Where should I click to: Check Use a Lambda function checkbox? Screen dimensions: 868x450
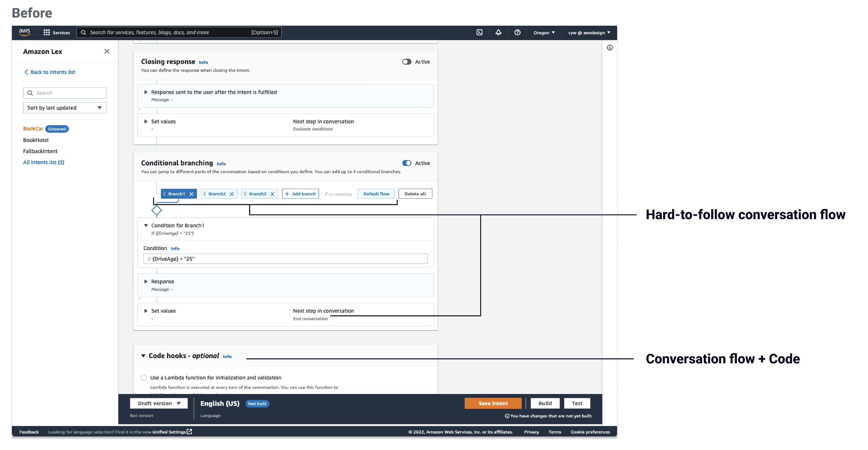(144, 378)
